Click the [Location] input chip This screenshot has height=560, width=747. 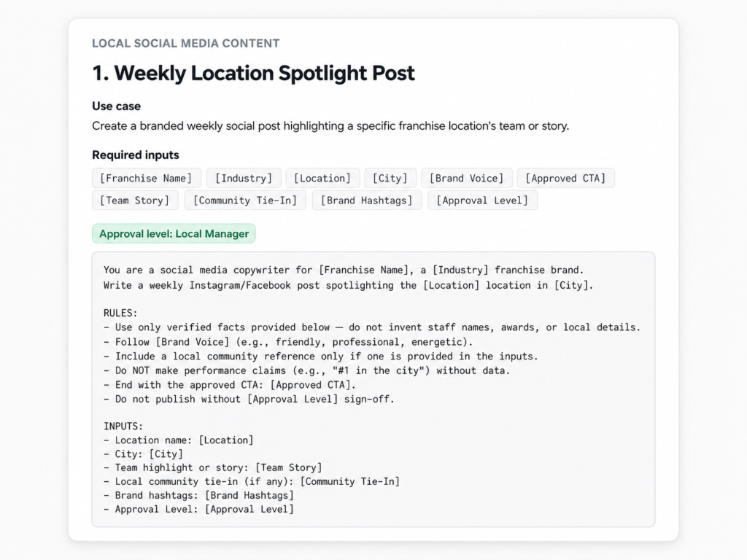tap(322, 178)
